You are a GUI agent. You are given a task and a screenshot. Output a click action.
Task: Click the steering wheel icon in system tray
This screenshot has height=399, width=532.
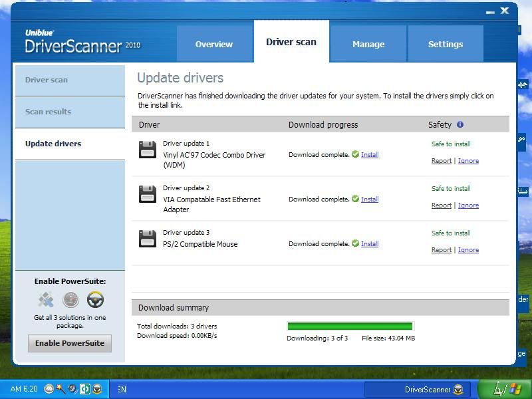pyautogui.click(x=97, y=389)
